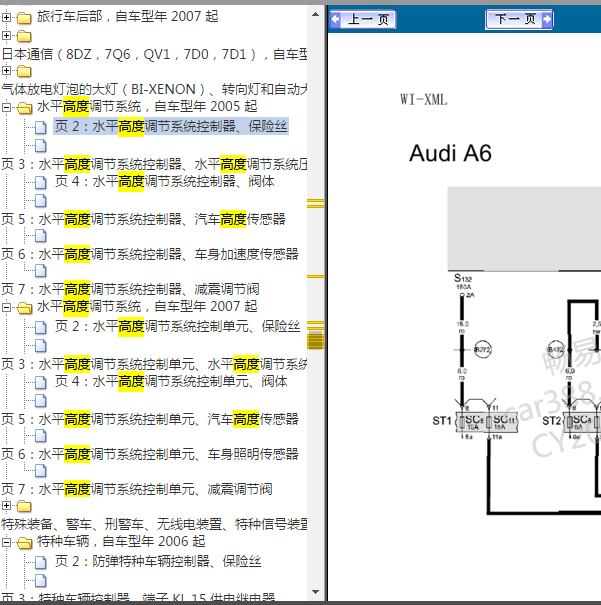Image resolution: width=601 pixels, height=605 pixels.
Task: Open 页 7:控制单元、减震调节阀
Action: (x=137, y=489)
